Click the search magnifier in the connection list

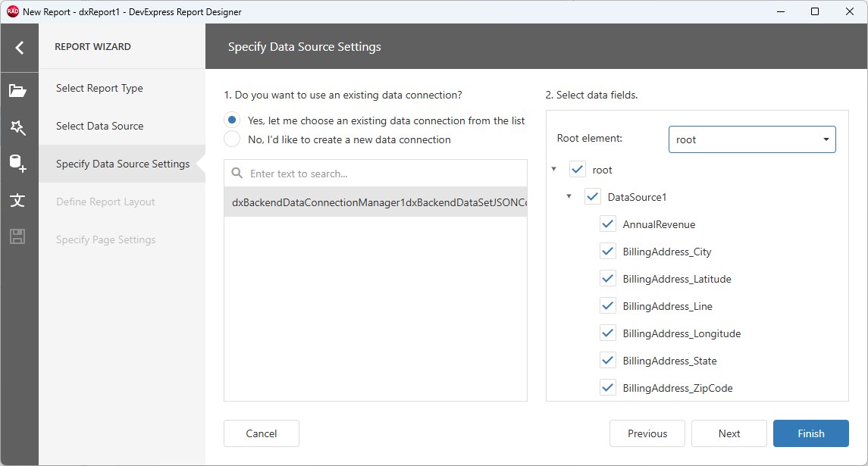click(236, 172)
